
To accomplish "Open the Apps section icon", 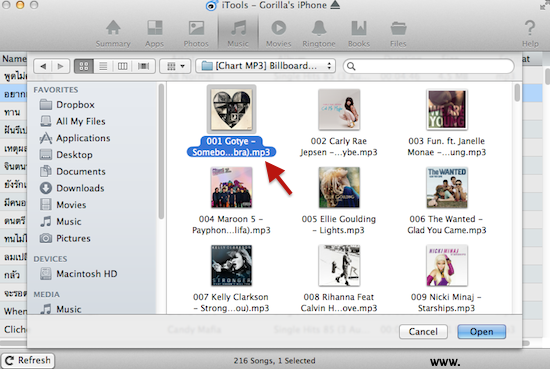I will point(154,34).
